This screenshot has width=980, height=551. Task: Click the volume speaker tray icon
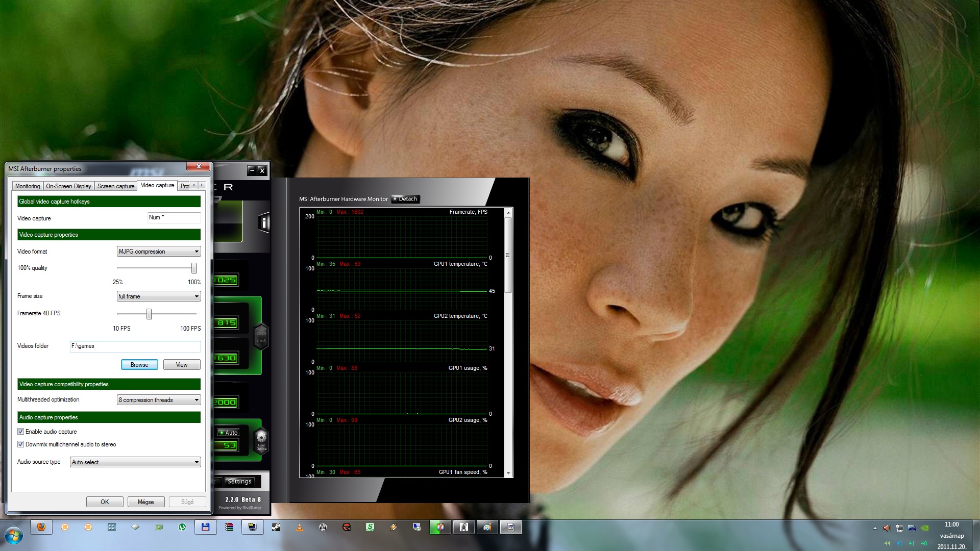(887, 528)
